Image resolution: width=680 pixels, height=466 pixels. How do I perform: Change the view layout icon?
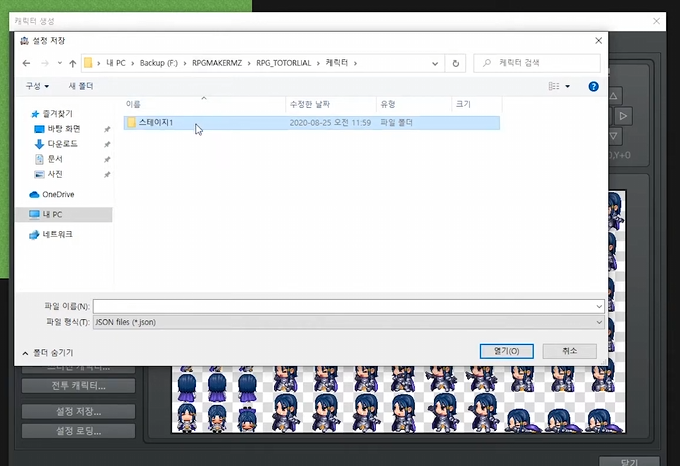[554, 86]
